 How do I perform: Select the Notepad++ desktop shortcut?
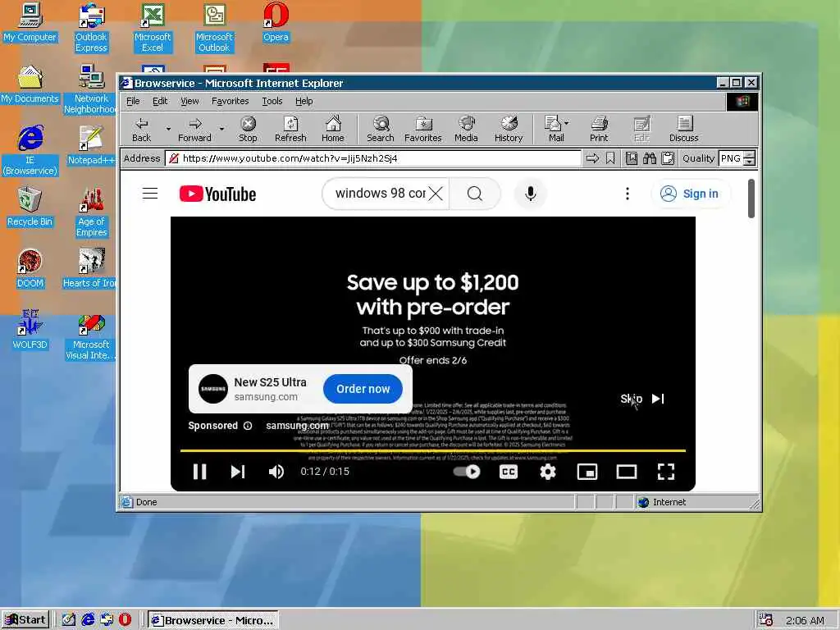point(91,145)
